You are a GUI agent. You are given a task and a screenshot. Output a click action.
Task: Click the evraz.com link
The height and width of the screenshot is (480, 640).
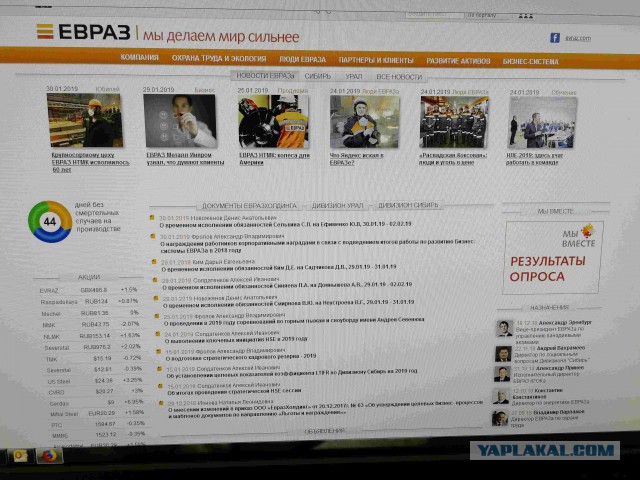coord(578,38)
